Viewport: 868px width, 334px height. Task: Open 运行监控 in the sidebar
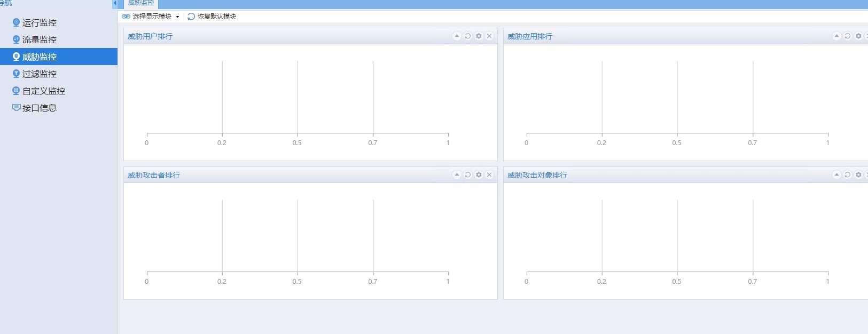coord(59,22)
